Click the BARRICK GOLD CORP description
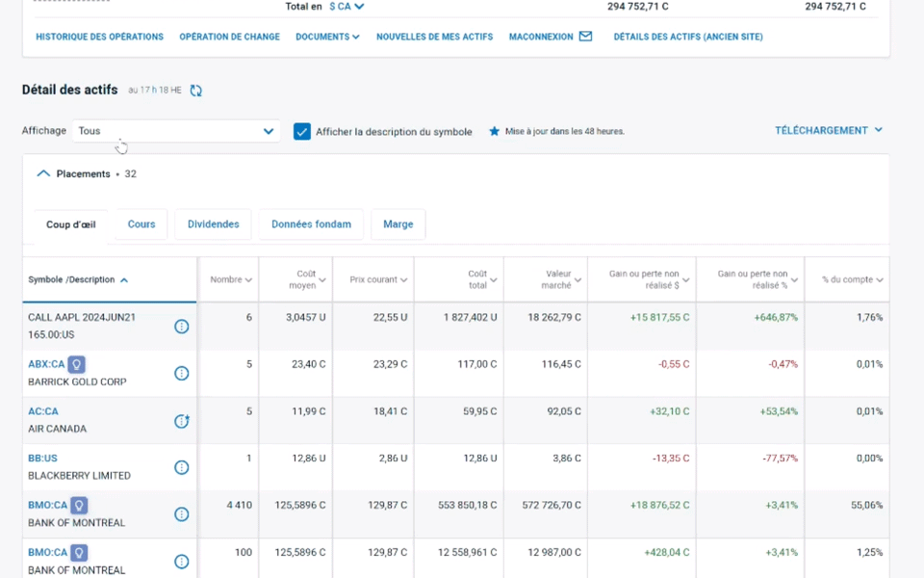The height and width of the screenshot is (578, 924). [77, 382]
